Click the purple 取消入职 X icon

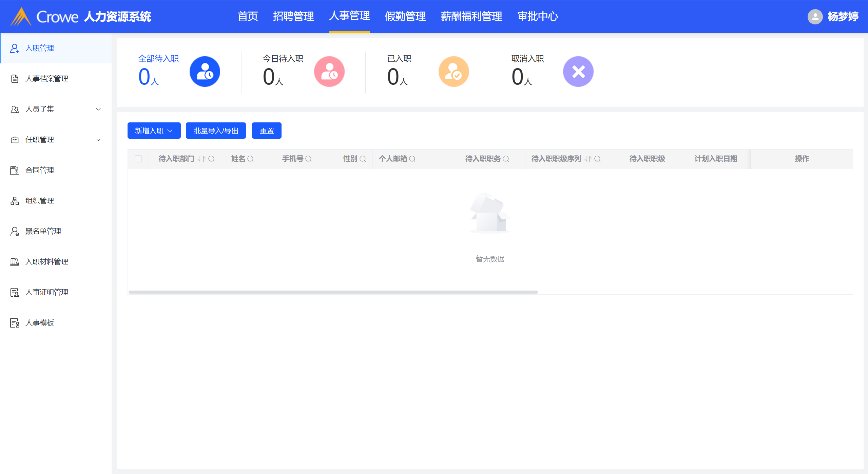point(578,72)
